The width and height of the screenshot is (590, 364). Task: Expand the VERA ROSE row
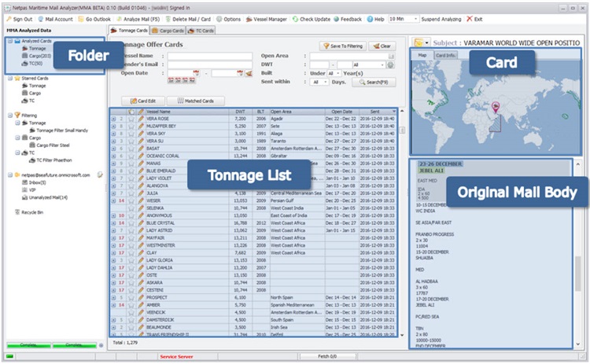click(113, 119)
